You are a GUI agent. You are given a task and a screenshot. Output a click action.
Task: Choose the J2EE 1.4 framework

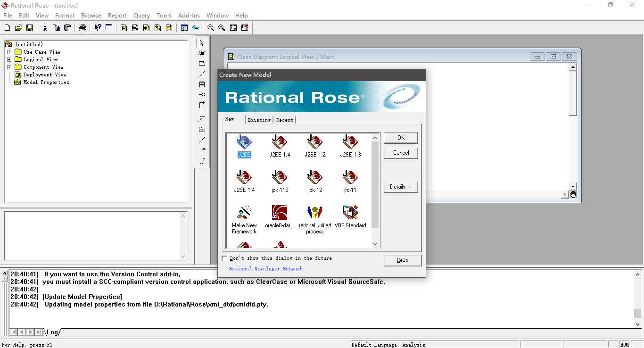280,146
